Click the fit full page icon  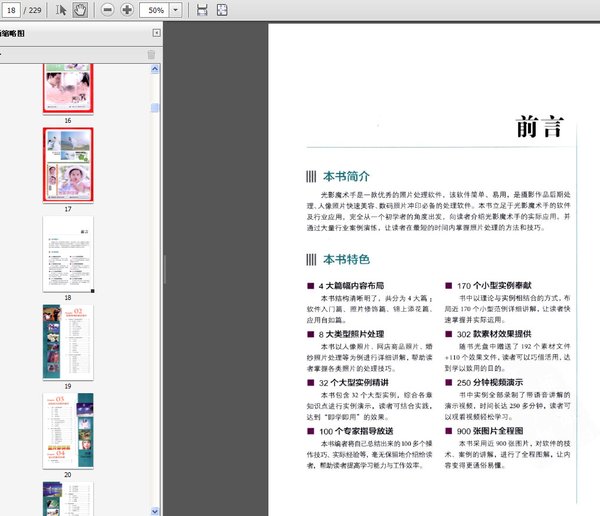[222, 10]
